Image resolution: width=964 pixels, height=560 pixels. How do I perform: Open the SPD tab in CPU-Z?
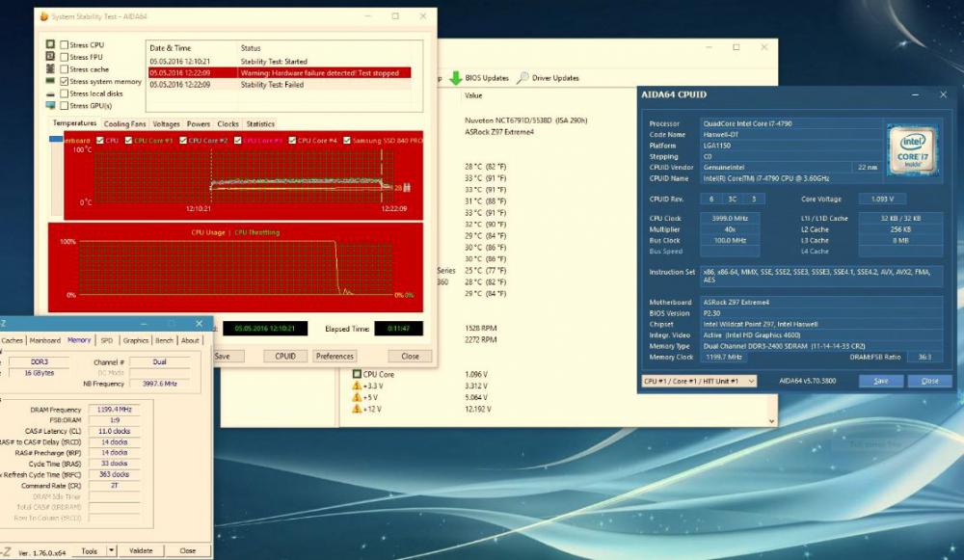[x=106, y=340]
